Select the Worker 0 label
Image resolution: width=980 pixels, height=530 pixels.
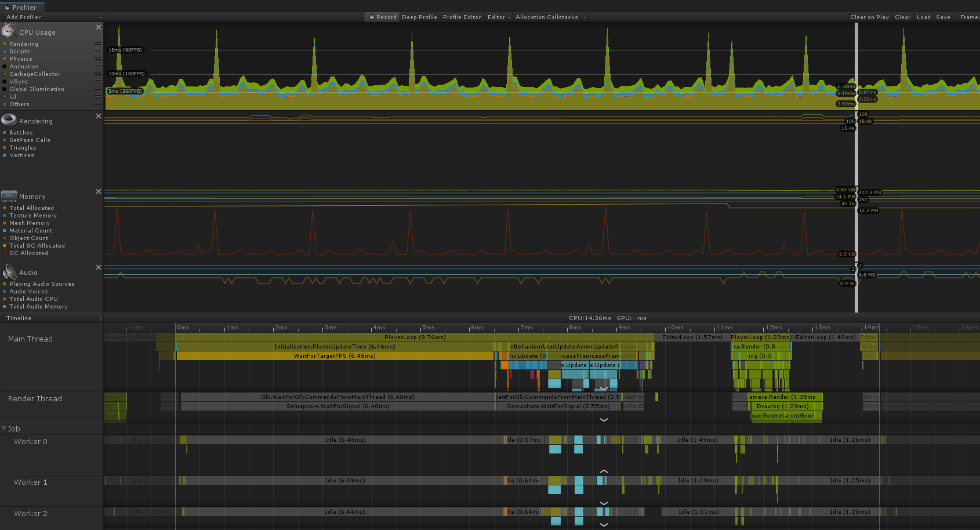[x=31, y=442]
